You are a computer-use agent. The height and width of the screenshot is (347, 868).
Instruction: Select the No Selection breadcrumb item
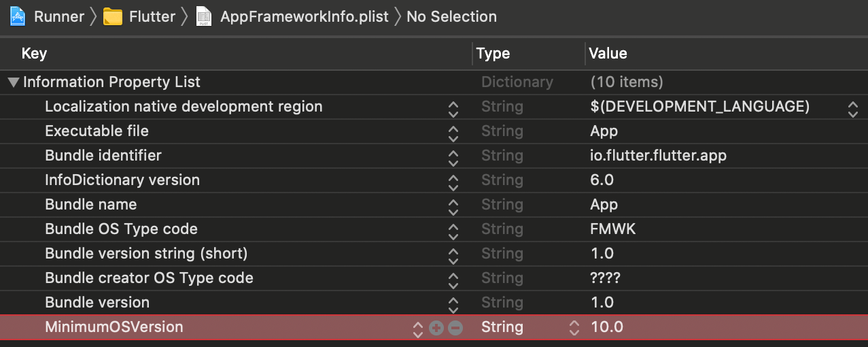click(451, 16)
